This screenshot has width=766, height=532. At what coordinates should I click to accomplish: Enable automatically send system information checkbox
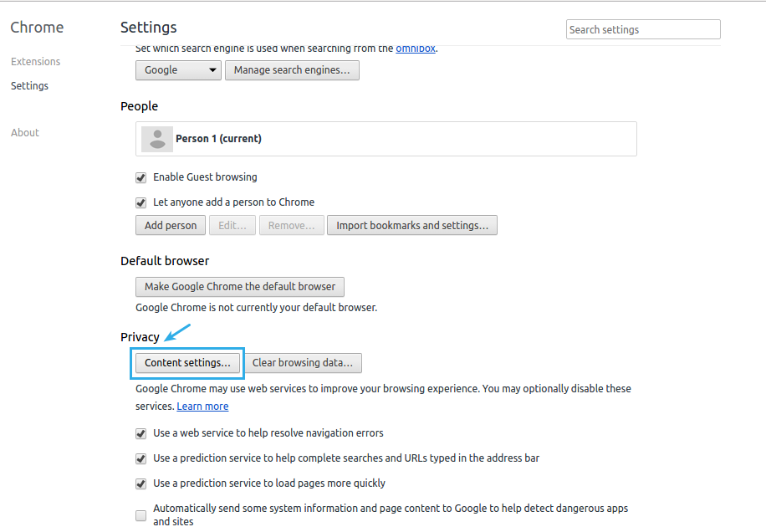pos(141,515)
